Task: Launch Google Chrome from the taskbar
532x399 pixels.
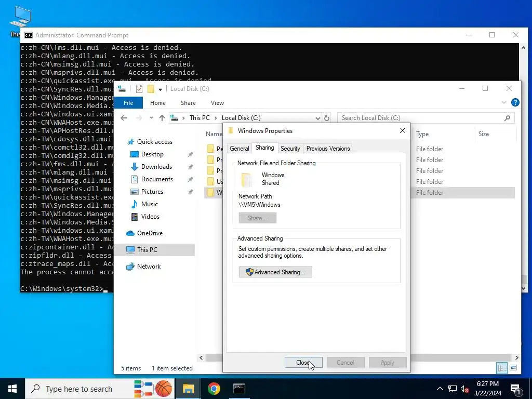Action: (x=214, y=389)
